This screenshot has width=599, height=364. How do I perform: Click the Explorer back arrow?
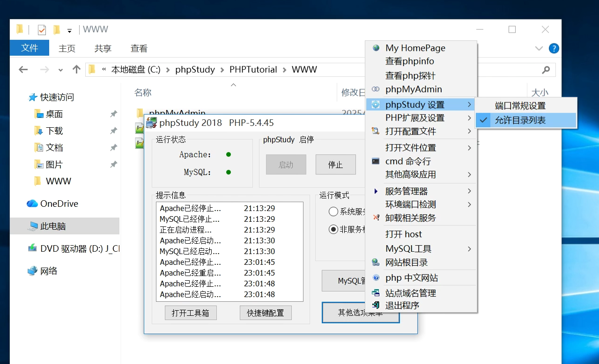tap(23, 70)
